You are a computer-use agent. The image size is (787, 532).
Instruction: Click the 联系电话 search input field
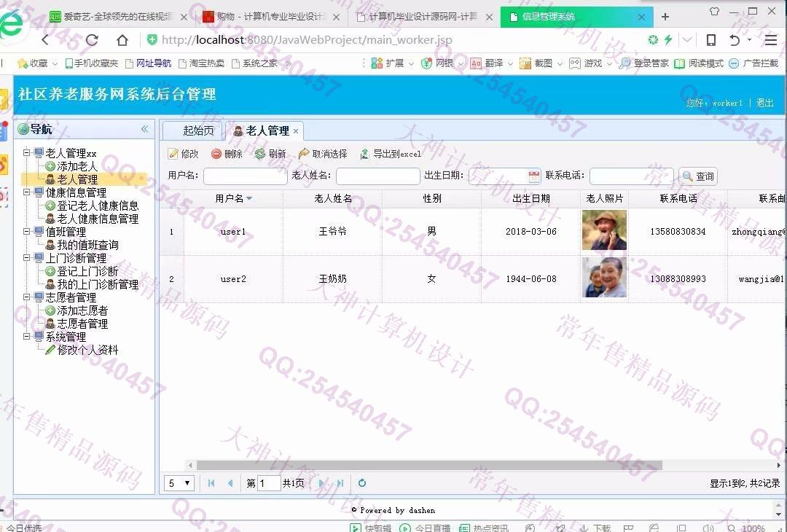[632, 176]
